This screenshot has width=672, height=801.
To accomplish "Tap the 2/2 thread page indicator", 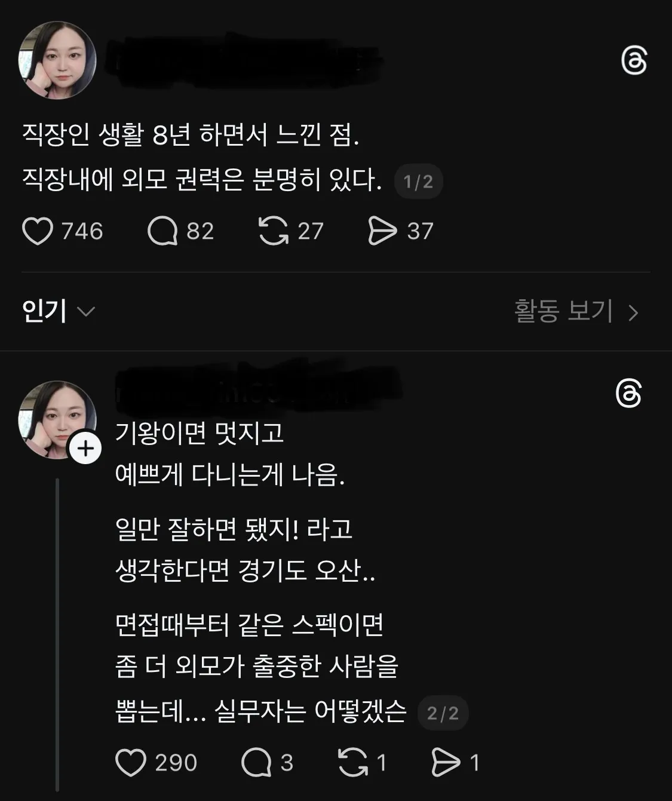I will click(x=443, y=713).
